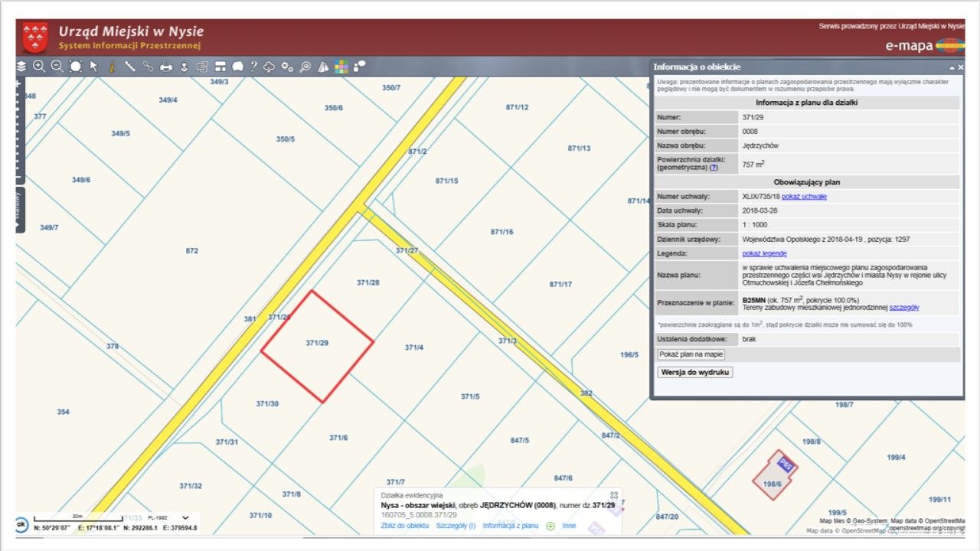Click the person with speech bubble icon
This screenshot has width=980, height=551.
(x=360, y=66)
